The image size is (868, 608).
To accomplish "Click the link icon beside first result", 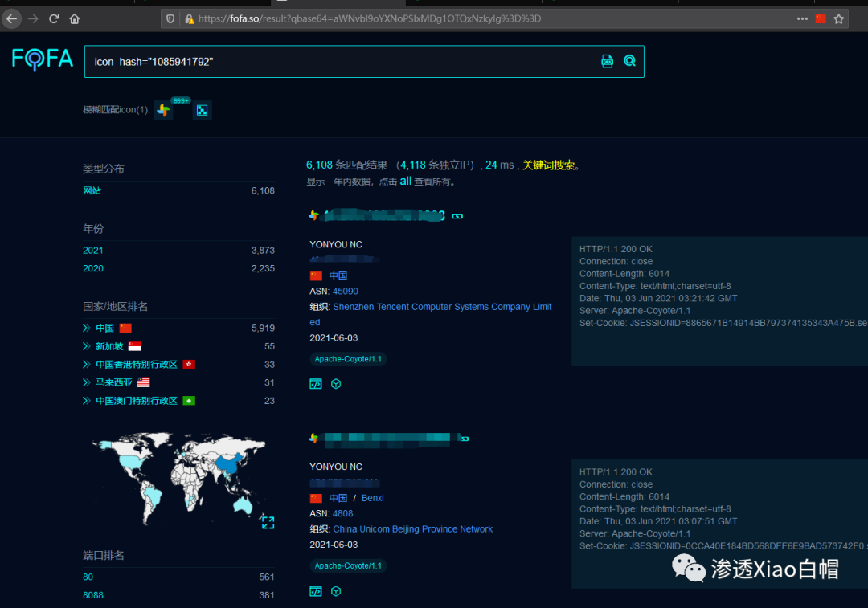I will pyautogui.click(x=457, y=216).
